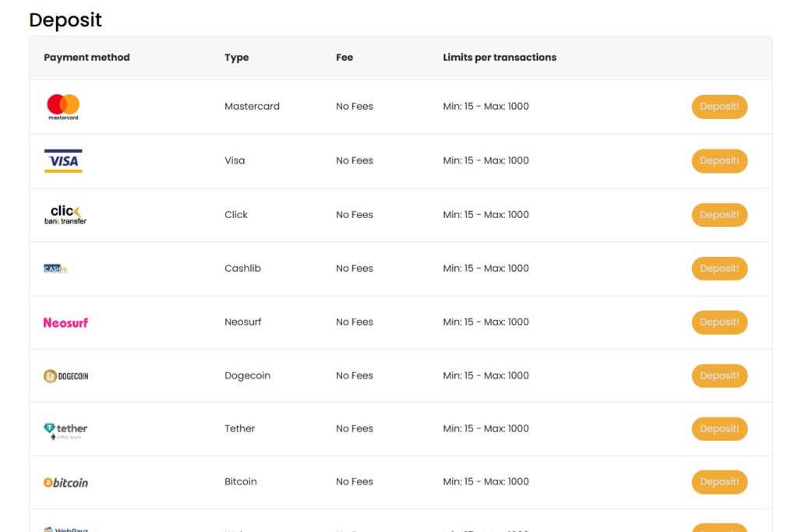Click the Dogecoin type label
Screen dimensions: 798x532
coord(248,375)
